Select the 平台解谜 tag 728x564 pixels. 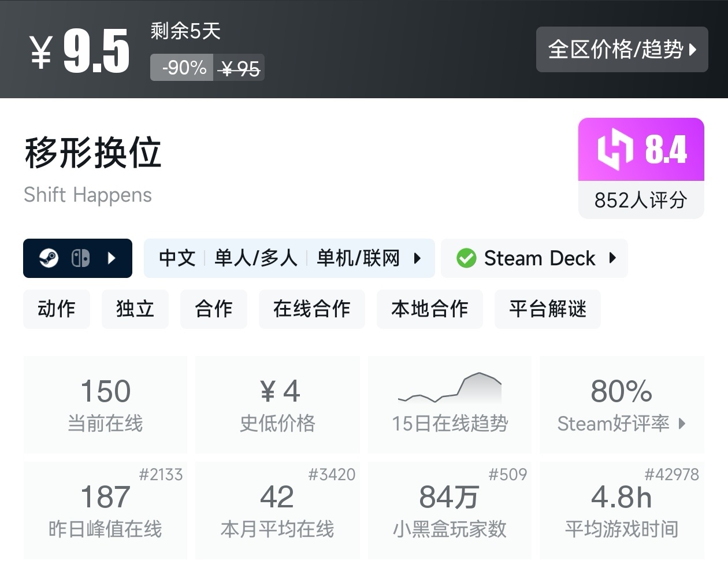[x=547, y=309]
